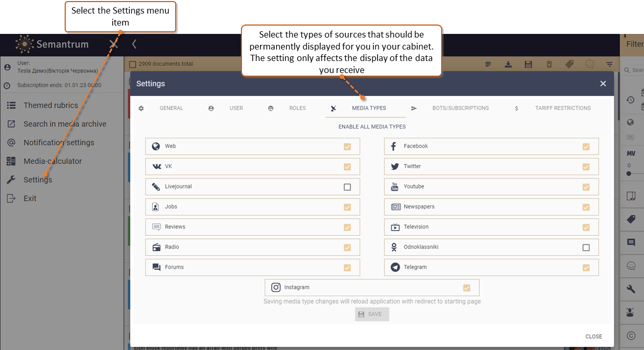Collapse sidebar with the X icon
This screenshot has width=644, height=350.
tap(114, 44)
